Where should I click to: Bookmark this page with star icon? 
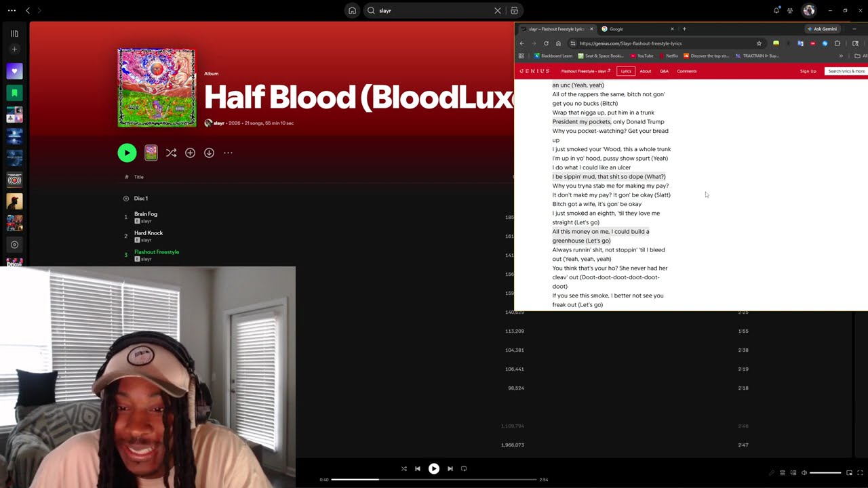pos(759,43)
